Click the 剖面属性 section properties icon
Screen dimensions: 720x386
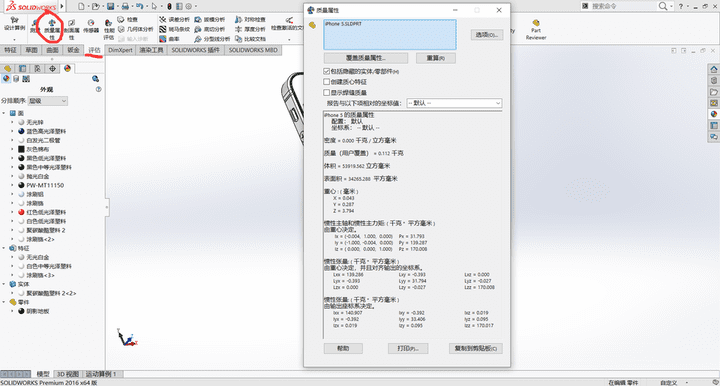click(x=71, y=30)
